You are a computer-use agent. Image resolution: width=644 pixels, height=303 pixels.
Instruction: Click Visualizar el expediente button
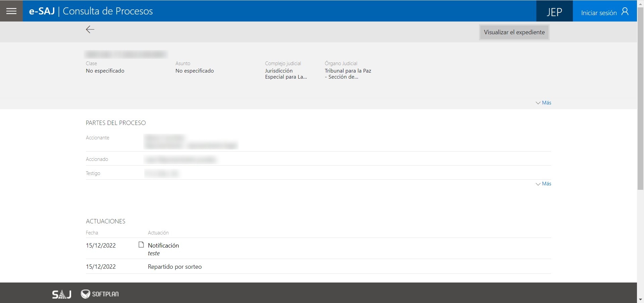pyautogui.click(x=514, y=32)
